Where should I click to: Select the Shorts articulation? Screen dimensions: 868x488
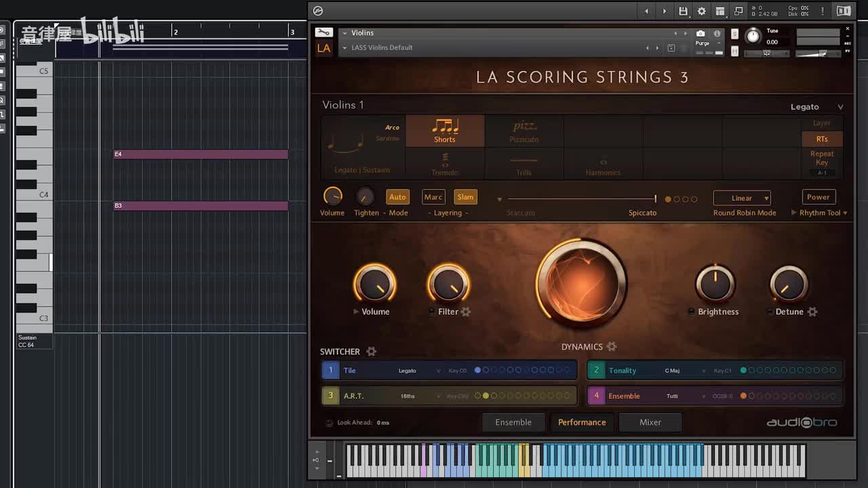click(x=445, y=131)
